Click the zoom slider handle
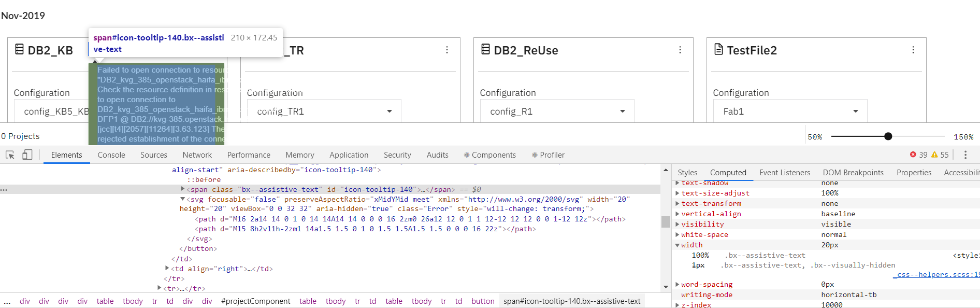980x308 pixels. click(x=888, y=136)
